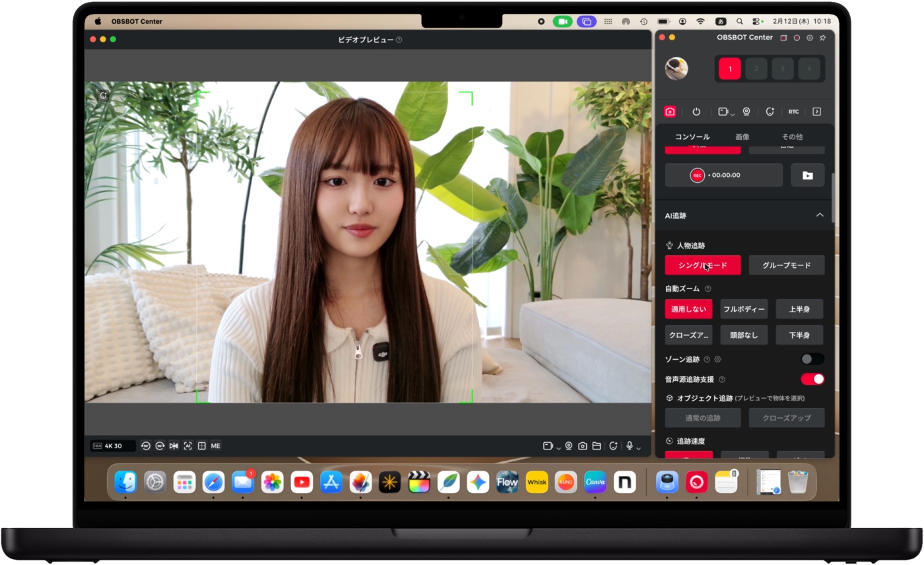Click the RTC icon in panel toolbar
924x565 pixels.
(793, 112)
